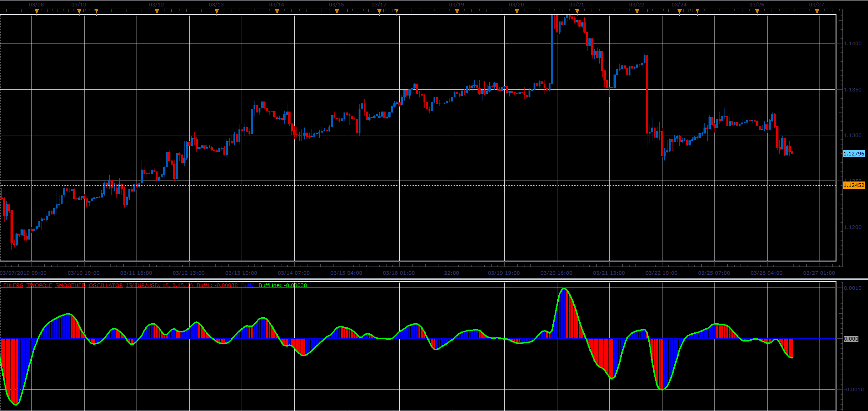Click the orange day marker below 03/14
868x411 pixels.
277,12
